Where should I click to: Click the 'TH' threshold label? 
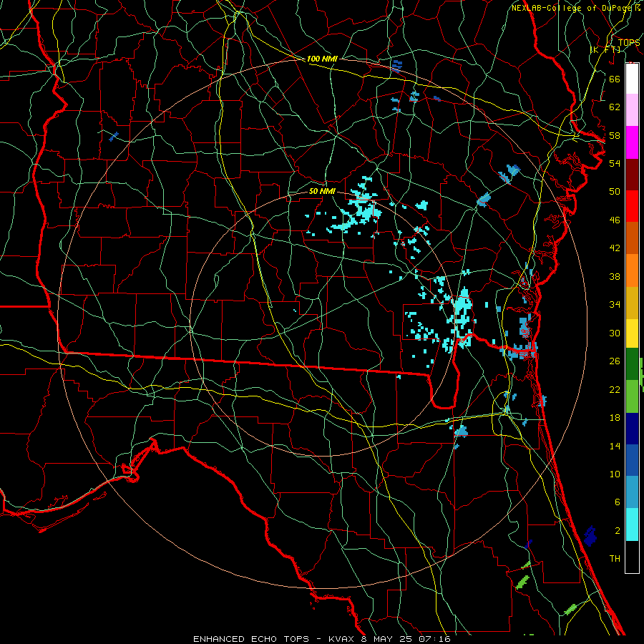(615, 559)
